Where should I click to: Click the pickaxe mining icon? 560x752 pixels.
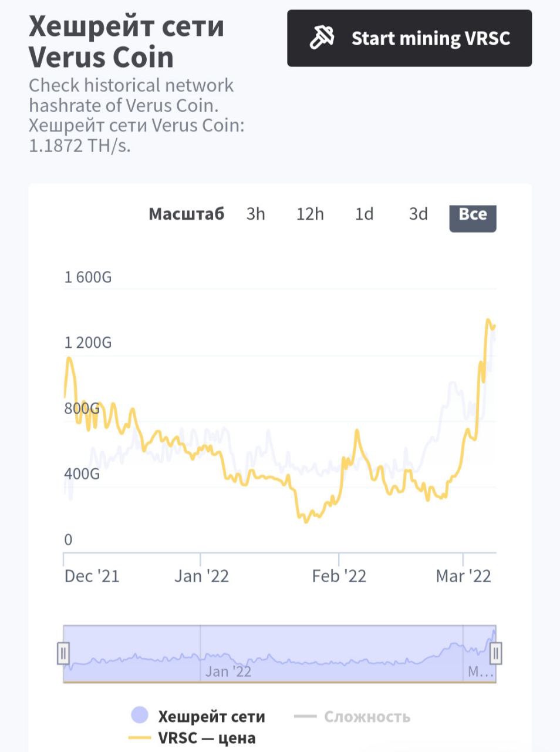pos(322,38)
